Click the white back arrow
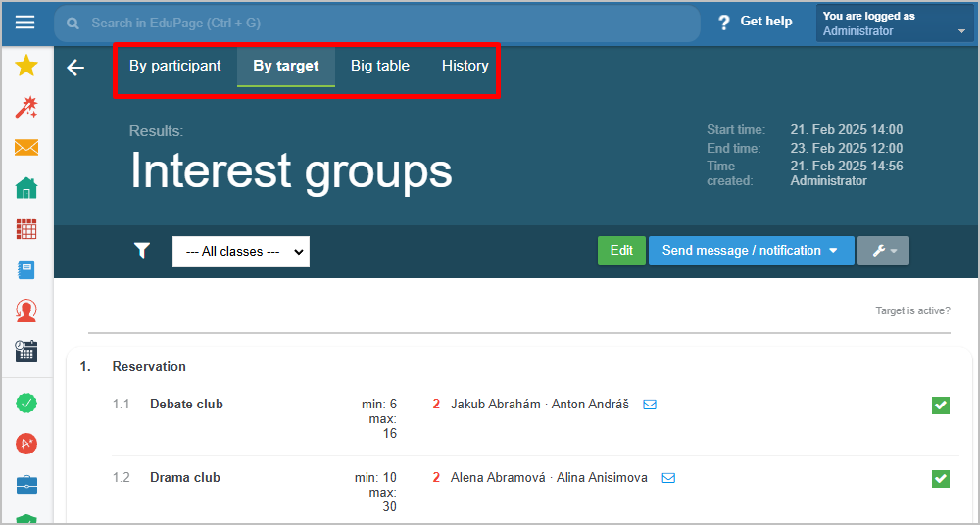This screenshot has width=980, height=525. click(75, 67)
